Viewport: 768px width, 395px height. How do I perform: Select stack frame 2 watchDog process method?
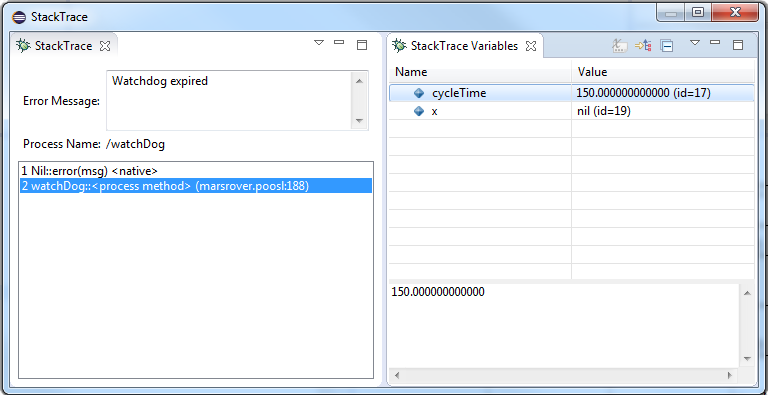[195, 186]
